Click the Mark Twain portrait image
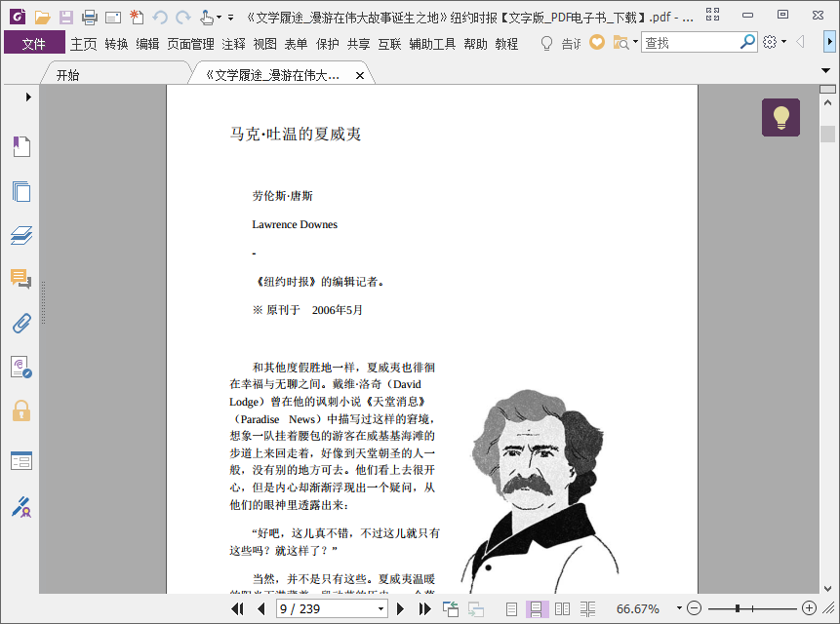Image resolution: width=840 pixels, height=624 pixels. coord(540,491)
